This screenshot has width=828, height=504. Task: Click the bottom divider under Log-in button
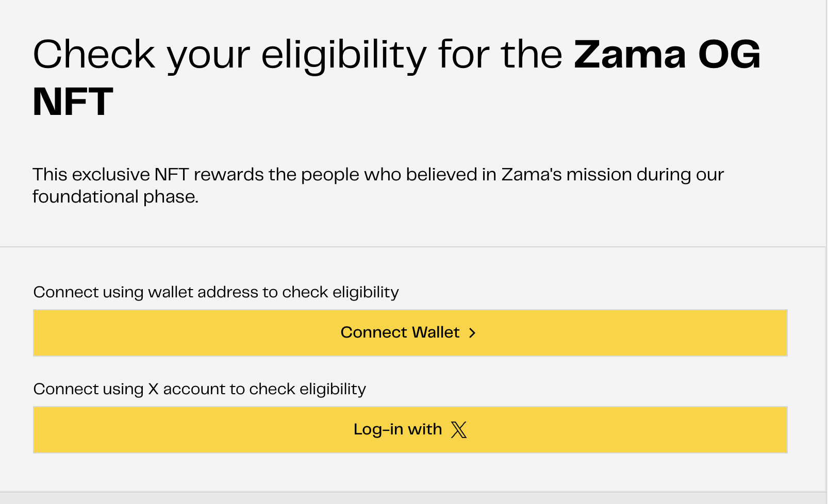pos(412,491)
